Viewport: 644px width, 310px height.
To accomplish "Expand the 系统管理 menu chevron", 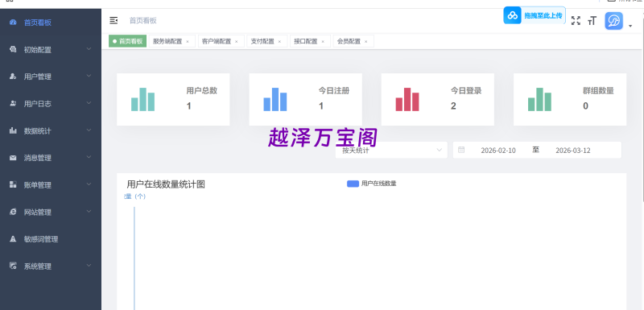I will point(89,266).
